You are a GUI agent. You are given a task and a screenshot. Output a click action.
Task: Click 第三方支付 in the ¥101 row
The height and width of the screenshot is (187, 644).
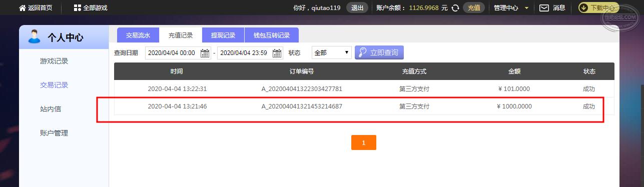[x=414, y=89]
